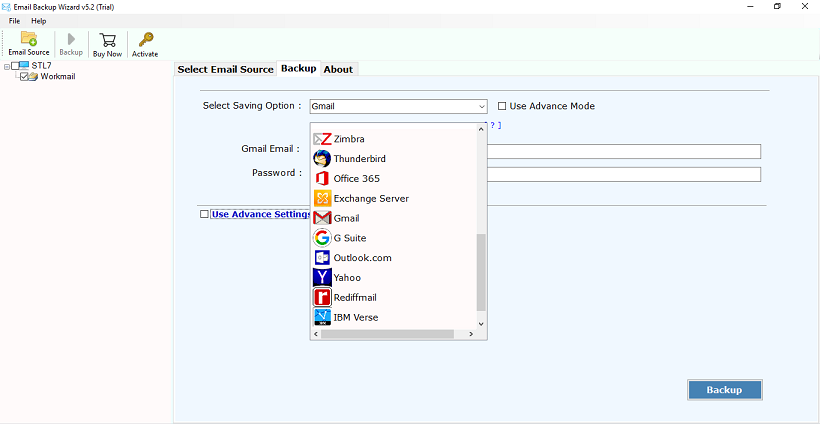Pick the Gmail envelope icon
Screen dimensions: 821x424
(x=322, y=218)
